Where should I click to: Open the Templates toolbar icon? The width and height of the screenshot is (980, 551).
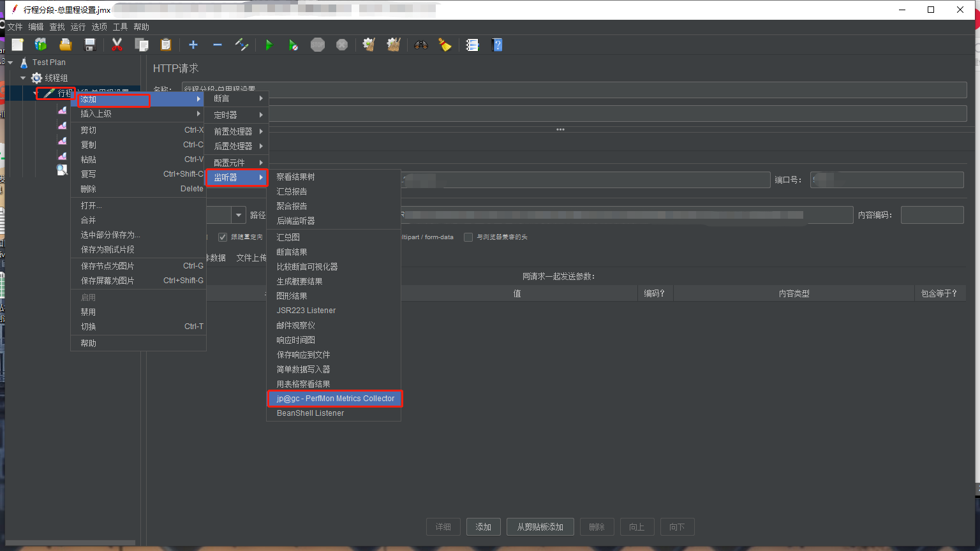[x=41, y=45]
